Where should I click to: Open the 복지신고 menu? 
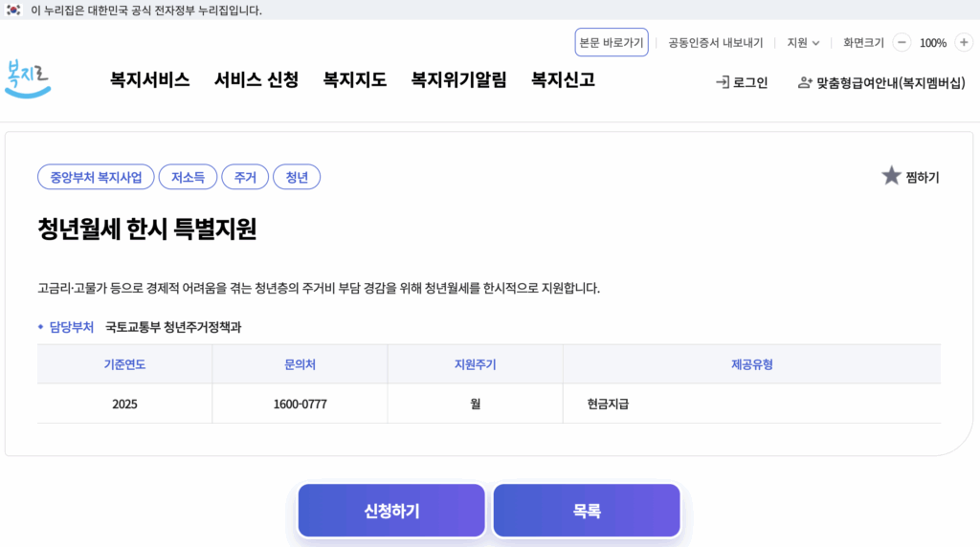(x=563, y=80)
